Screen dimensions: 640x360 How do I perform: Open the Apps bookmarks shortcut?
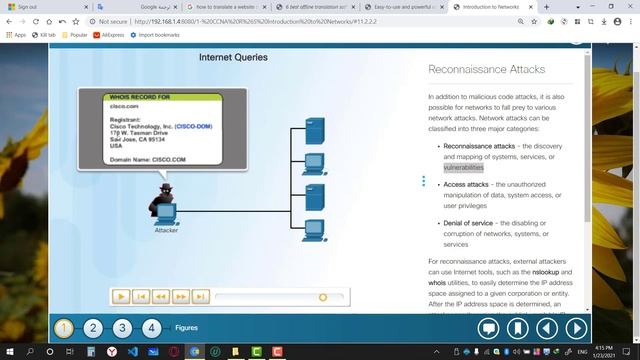tap(16, 35)
